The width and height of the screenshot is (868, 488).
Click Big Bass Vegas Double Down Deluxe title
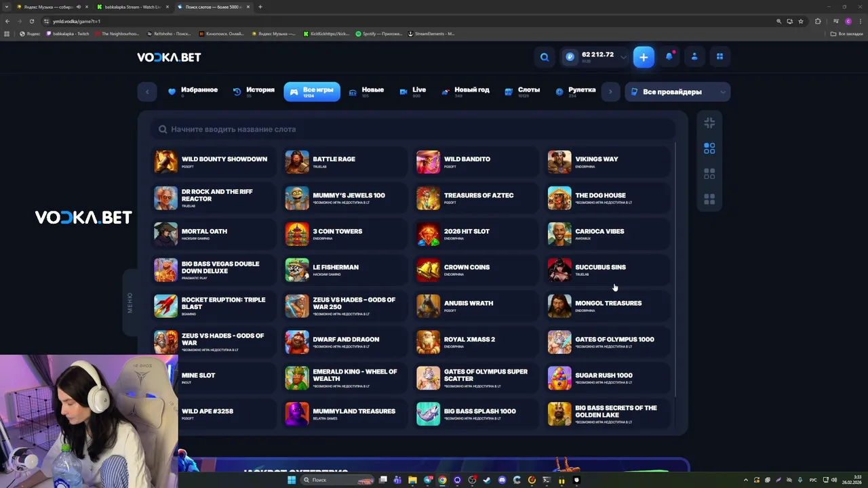coord(220,267)
